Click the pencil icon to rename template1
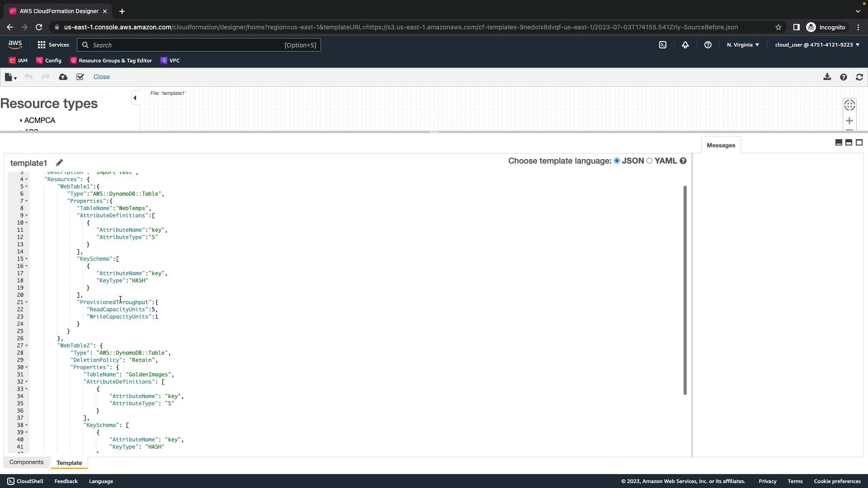 point(59,163)
